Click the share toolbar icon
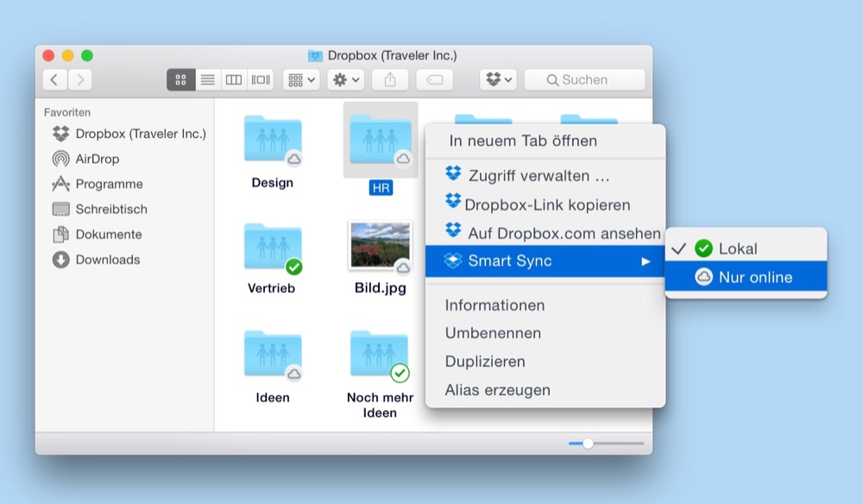 [x=390, y=80]
